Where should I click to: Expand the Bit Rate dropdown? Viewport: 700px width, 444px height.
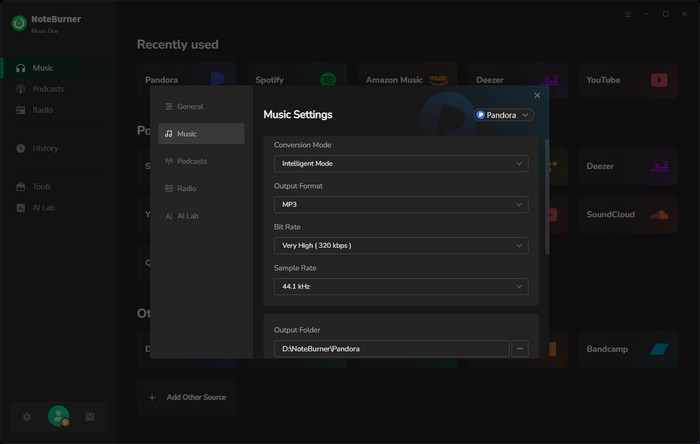click(x=401, y=245)
